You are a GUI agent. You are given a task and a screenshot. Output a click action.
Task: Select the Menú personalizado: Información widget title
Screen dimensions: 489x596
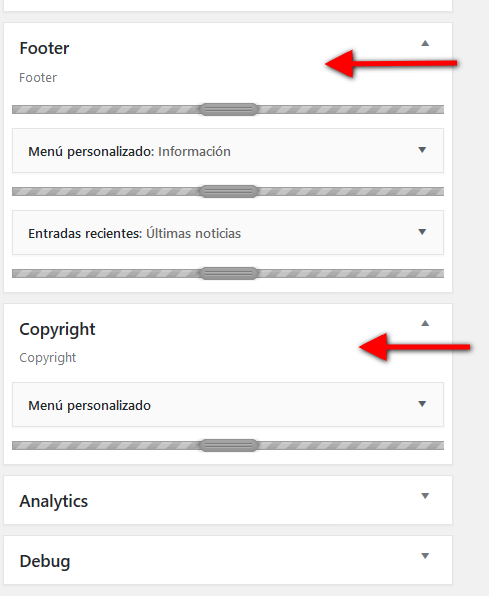(x=129, y=152)
